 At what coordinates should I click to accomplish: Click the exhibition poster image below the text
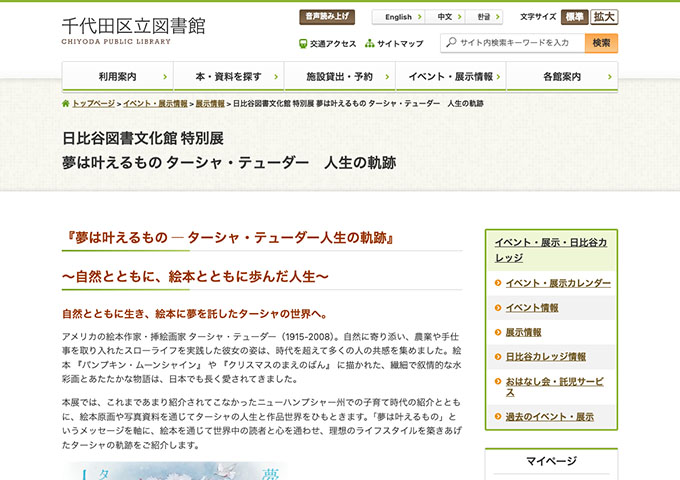pos(173,471)
